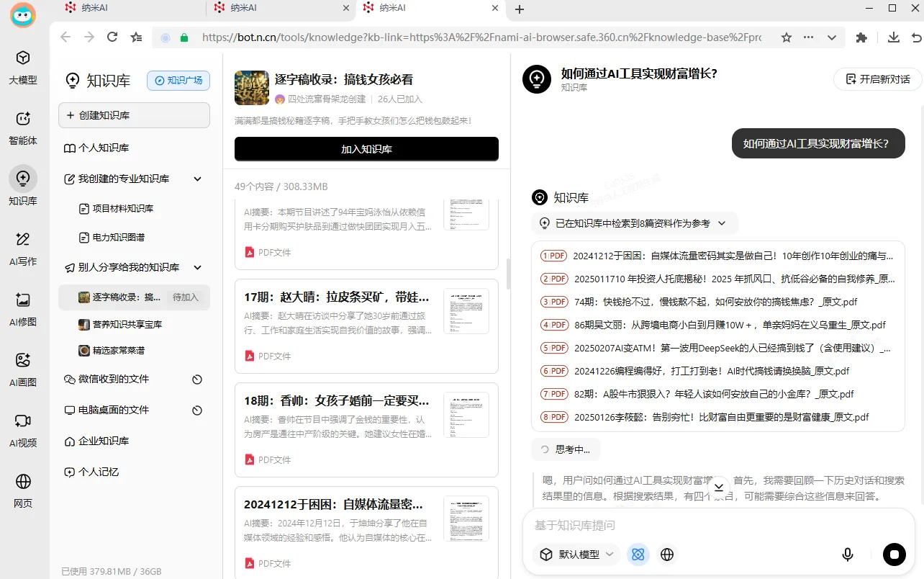The width and height of the screenshot is (924, 579).
Task: Click the PDF icon of 17期 card
Action: 250,356
